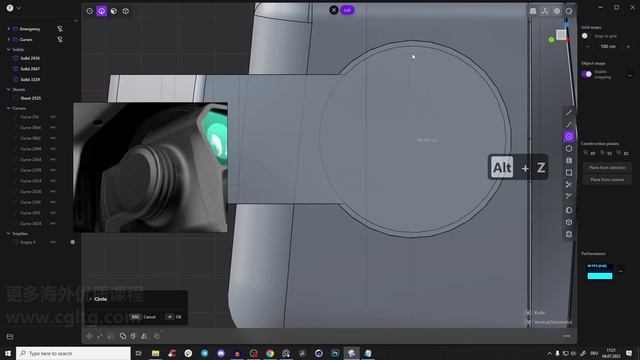Click the purple Left view badge
This screenshot has width=640, height=360.
click(x=347, y=10)
